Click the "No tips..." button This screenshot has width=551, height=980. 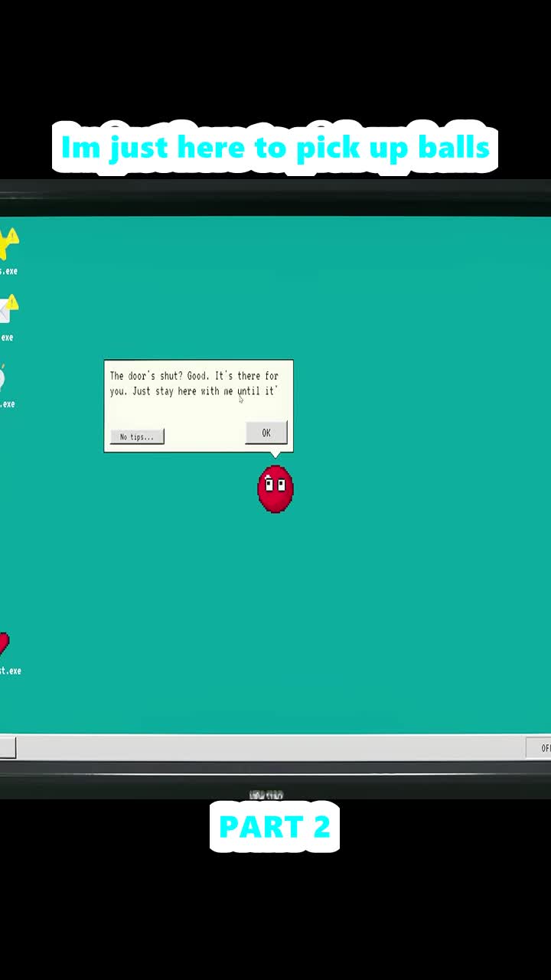pos(137,436)
